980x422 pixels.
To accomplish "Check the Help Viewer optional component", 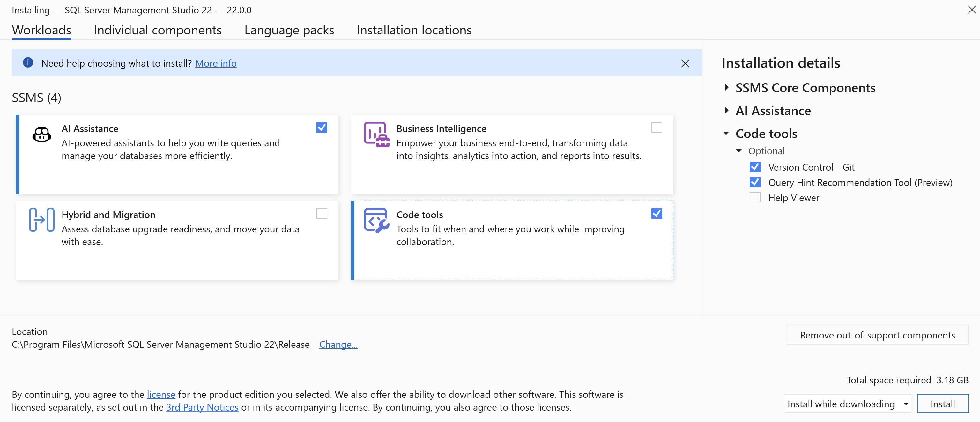I will point(755,198).
